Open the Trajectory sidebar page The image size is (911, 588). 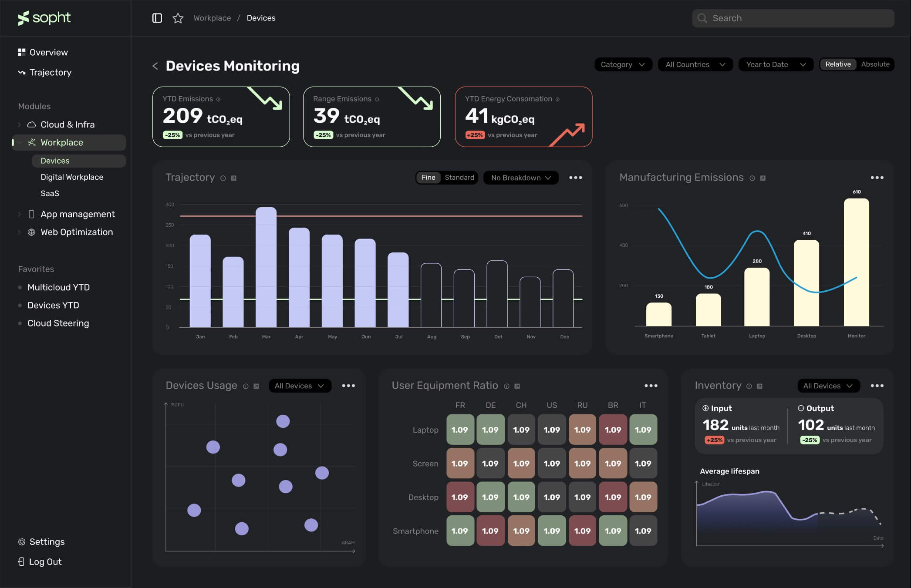click(x=44, y=72)
